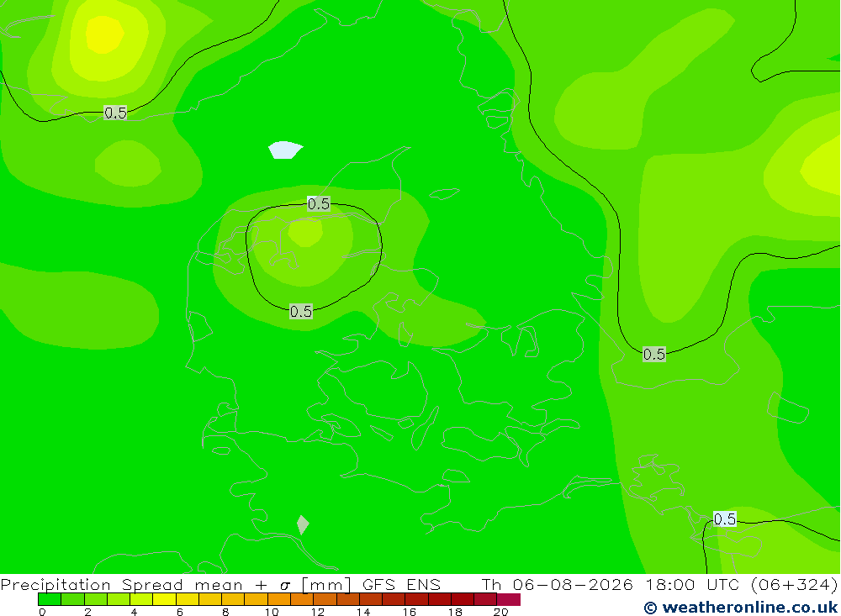Click the lime-green maximum inside central contour
The image size is (841, 616).
coord(305,233)
